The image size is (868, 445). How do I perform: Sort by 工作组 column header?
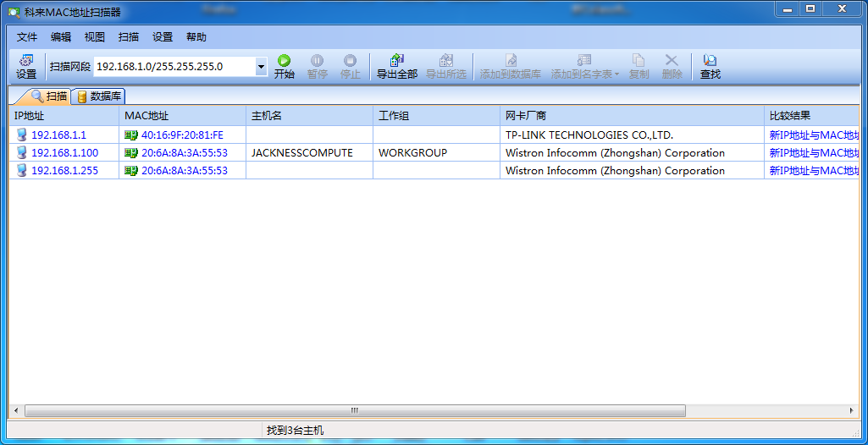[436, 116]
